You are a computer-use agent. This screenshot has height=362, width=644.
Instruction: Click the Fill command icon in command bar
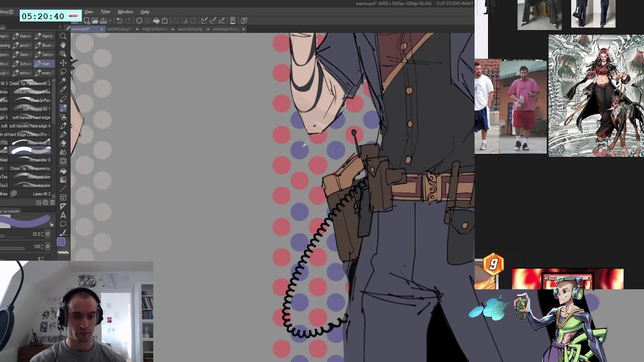tap(156, 21)
